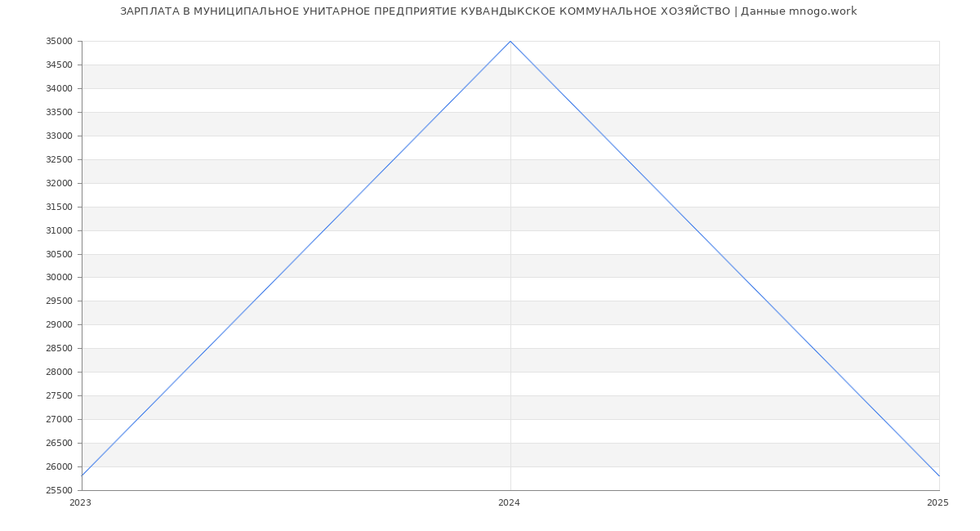Click the 30000 y-axis label
This screenshot has height=531, width=980.
(x=60, y=278)
